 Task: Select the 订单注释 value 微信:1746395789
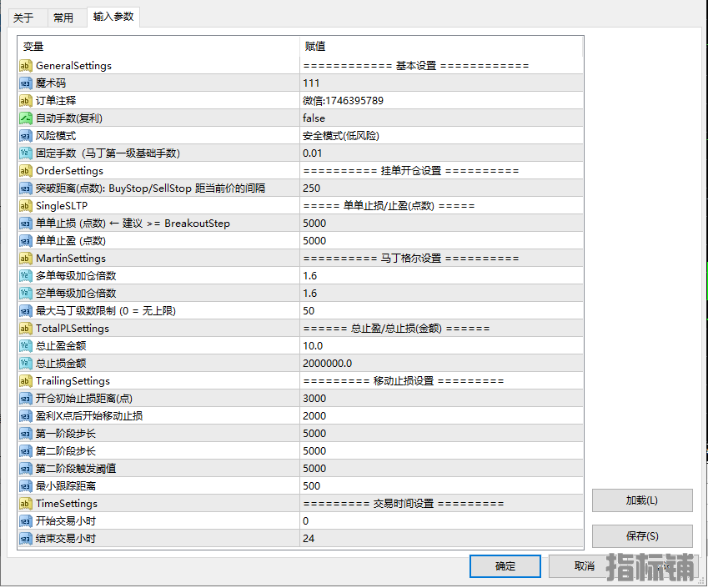[x=375, y=100]
